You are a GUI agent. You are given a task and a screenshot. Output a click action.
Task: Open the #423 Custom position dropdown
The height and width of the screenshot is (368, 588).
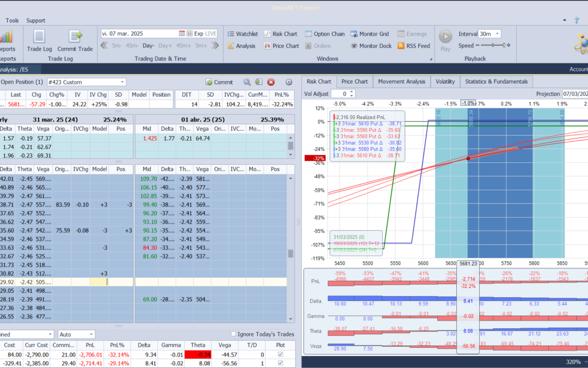pyautogui.click(x=122, y=82)
